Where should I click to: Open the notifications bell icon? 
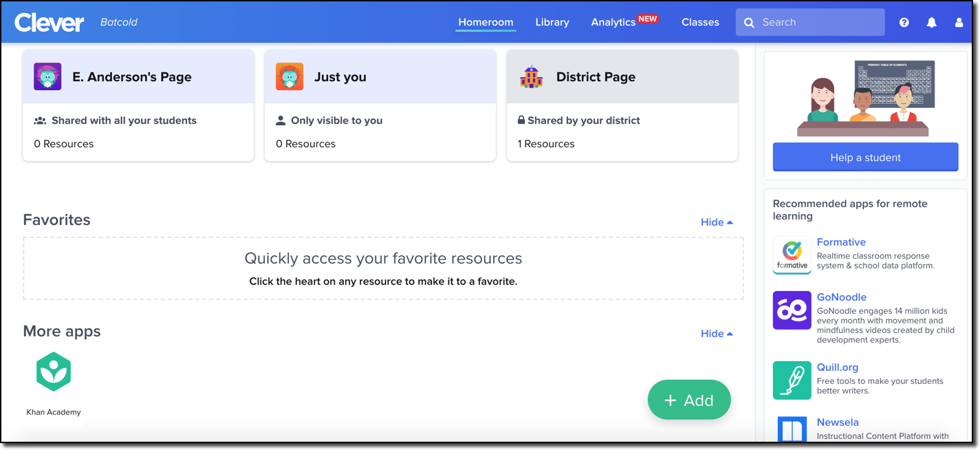[932, 23]
